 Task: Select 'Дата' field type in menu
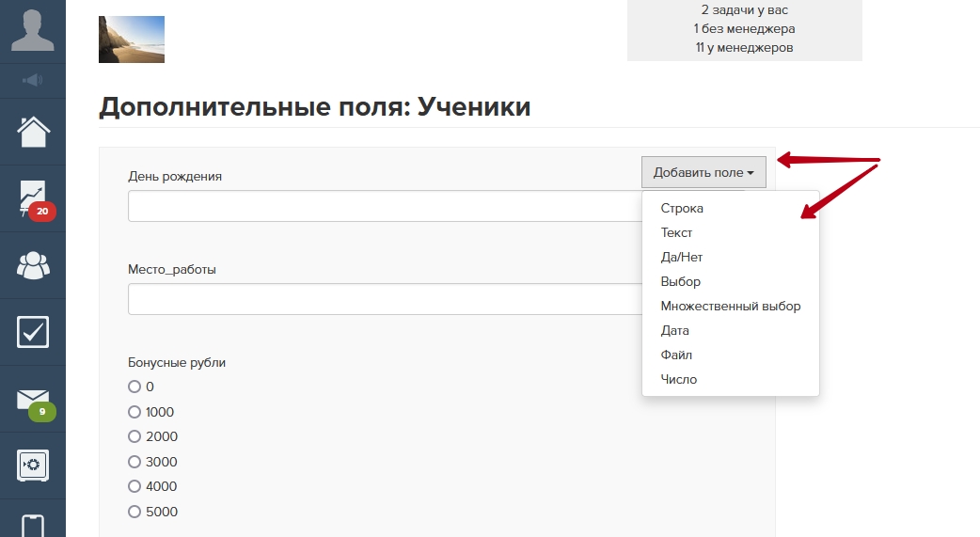674,330
